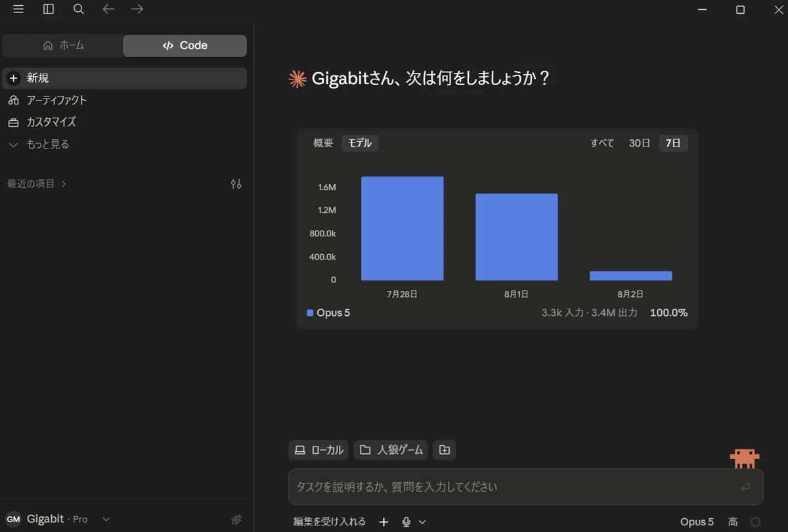Click the orange pixel mascot icon
The height and width of the screenshot is (532, 788).
(745, 458)
